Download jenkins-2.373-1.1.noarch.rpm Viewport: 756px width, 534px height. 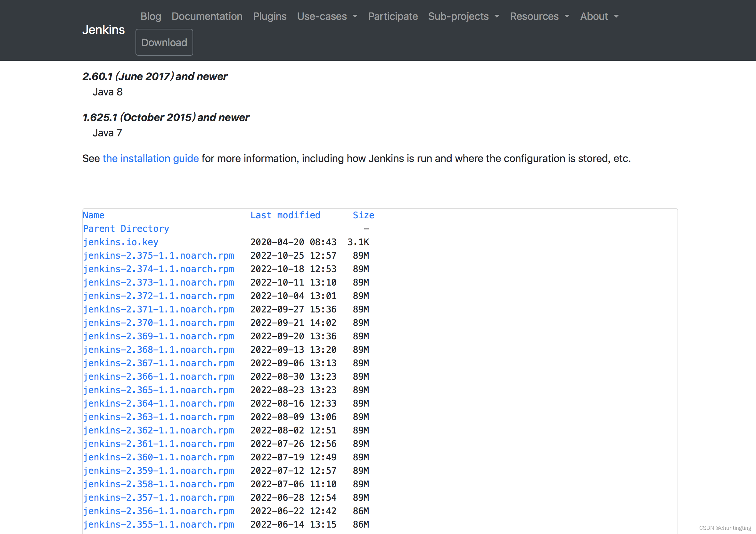tap(158, 283)
